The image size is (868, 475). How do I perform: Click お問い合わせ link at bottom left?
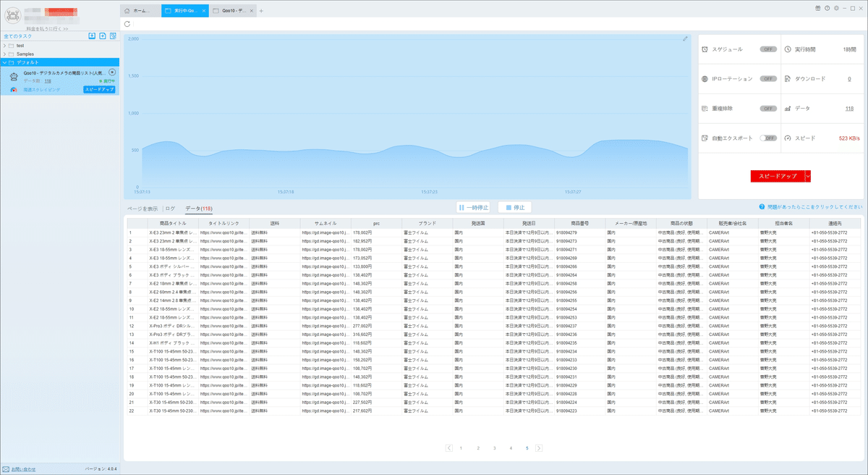(x=23, y=469)
